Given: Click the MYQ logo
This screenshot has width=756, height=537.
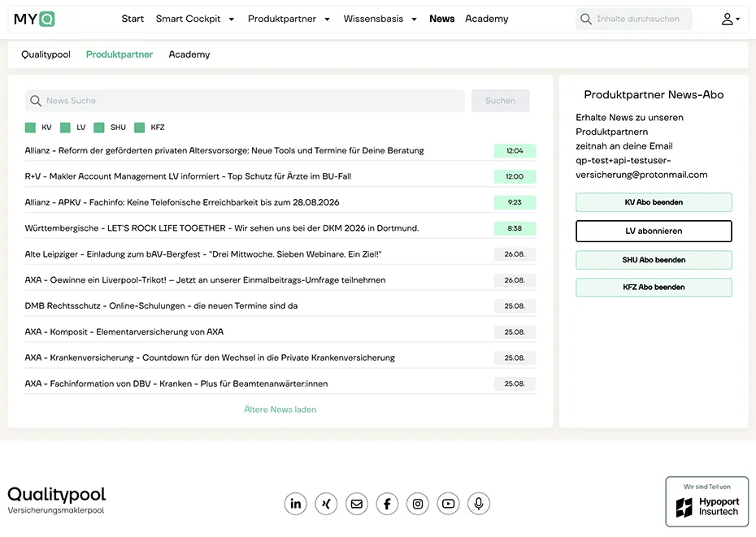Looking at the screenshot, I should [x=34, y=19].
